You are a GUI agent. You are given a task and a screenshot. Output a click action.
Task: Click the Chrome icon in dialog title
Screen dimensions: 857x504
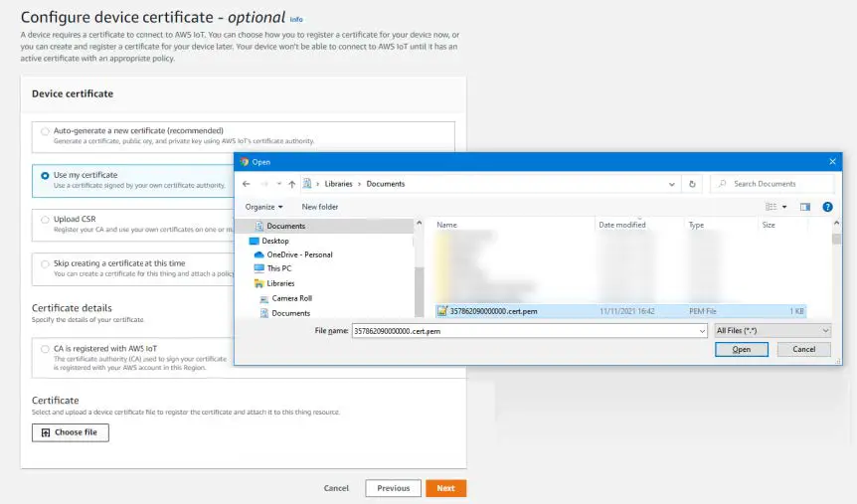(245, 162)
